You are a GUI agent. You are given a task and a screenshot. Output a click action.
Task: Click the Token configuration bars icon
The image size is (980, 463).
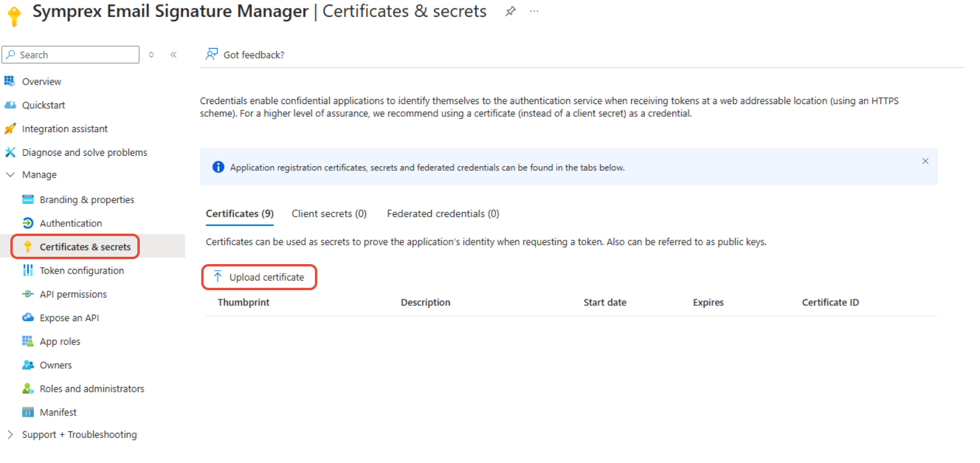[x=28, y=270]
